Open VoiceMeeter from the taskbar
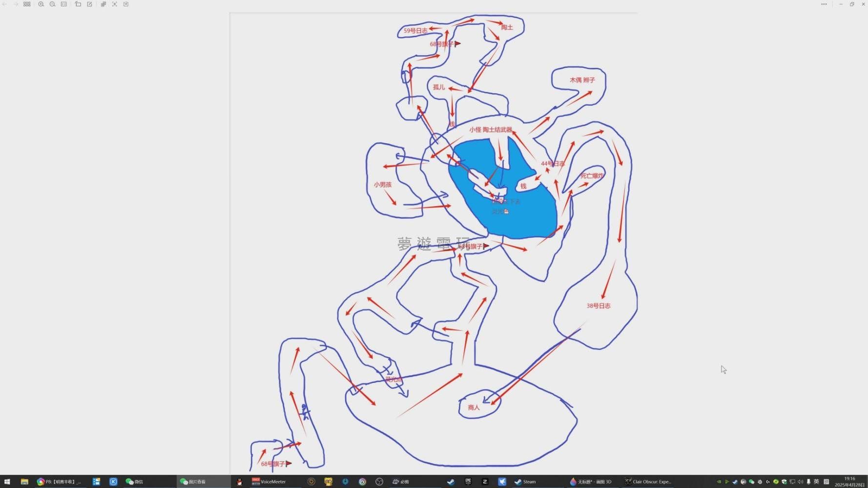The height and width of the screenshot is (488, 868). pyautogui.click(x=269, y=482)
